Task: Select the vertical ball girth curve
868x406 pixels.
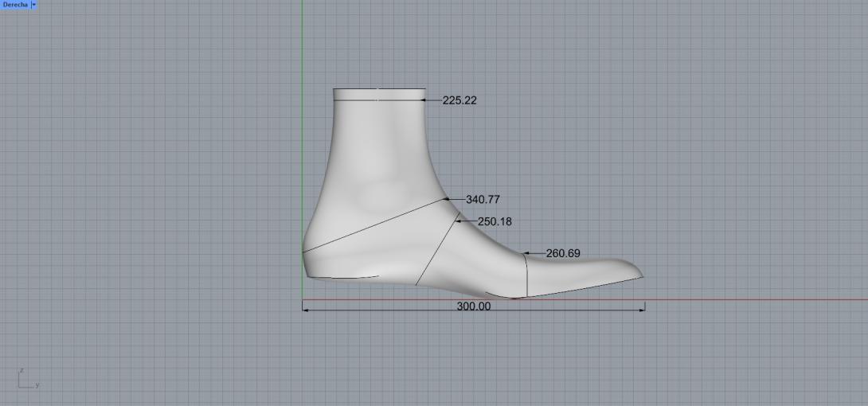Action: (x=526, y=275)
